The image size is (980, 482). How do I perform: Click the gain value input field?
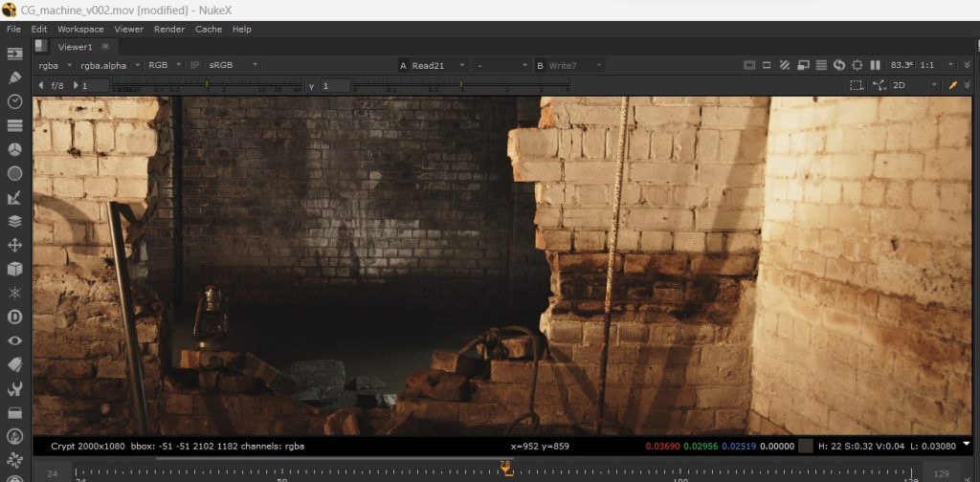[95, 85]
